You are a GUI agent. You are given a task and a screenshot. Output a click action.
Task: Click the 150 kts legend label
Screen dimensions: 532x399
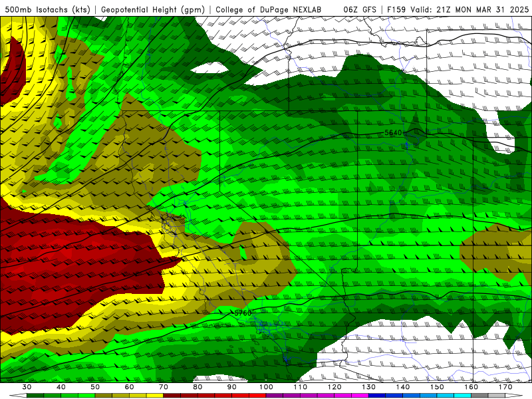437,387
